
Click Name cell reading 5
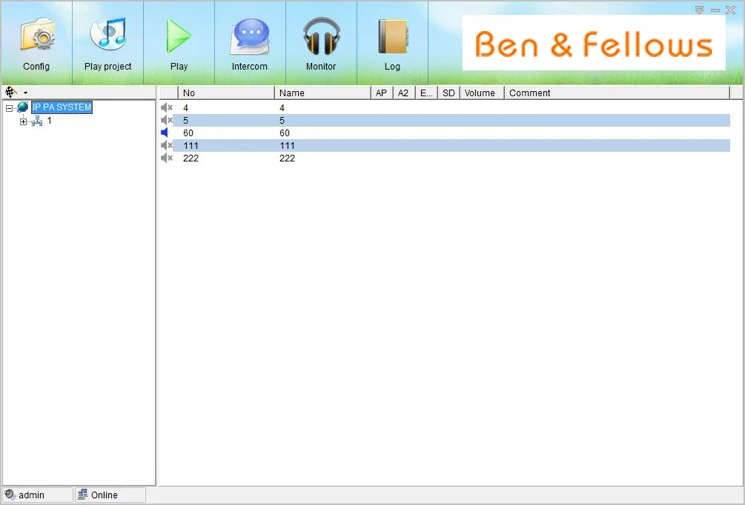[282, 121]
